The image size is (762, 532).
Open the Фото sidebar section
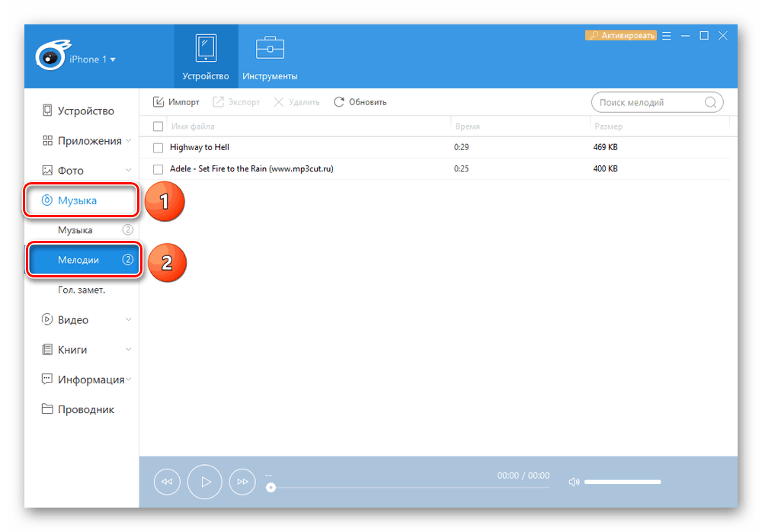point(82,171)
